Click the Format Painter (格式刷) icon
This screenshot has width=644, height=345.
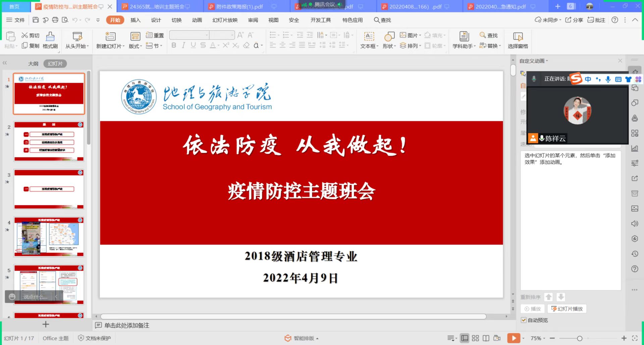point(50,37)
